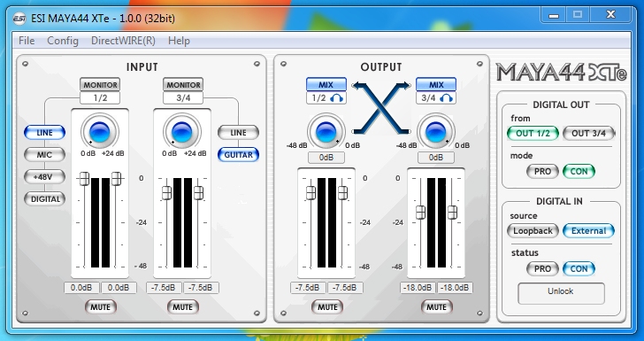644x341 pixels.
Task: Open the Config menu
Action: pos(63,41)
